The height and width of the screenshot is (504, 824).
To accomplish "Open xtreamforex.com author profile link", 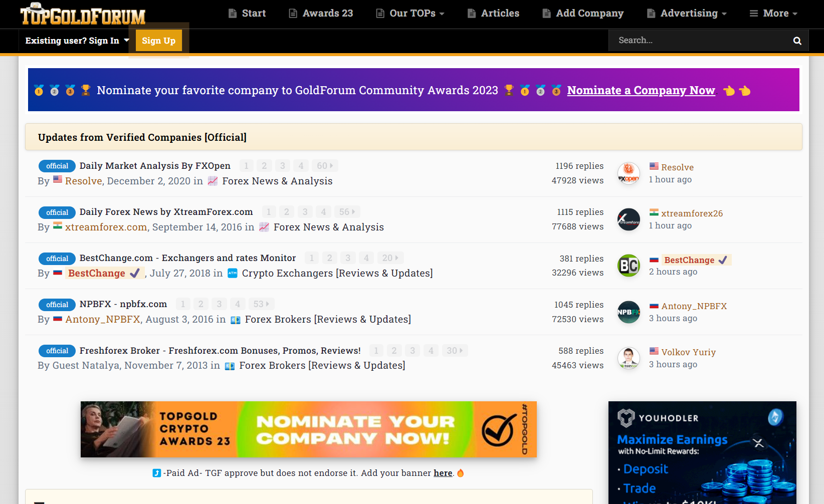I will coord(106,227).
